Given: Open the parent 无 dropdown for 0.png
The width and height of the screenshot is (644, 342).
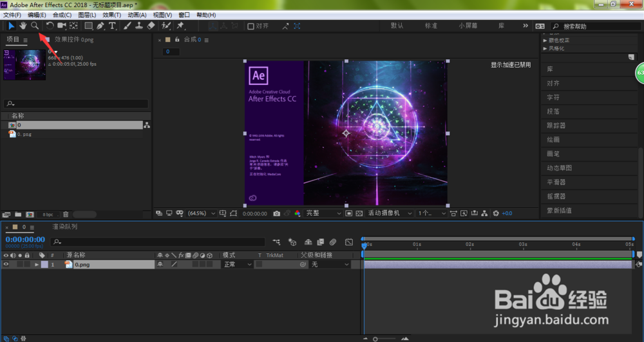Looking at the screenshot, I should (x=330, y=265).
